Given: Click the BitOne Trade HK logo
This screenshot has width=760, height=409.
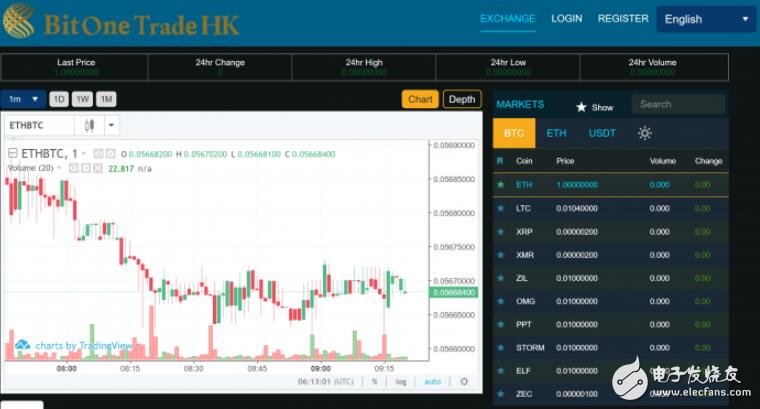Looking at the screenshot, I should coord(121,23).
